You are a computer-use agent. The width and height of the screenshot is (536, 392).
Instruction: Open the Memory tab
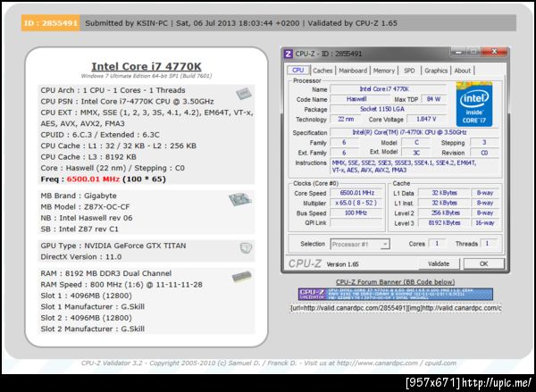(384, 71)
